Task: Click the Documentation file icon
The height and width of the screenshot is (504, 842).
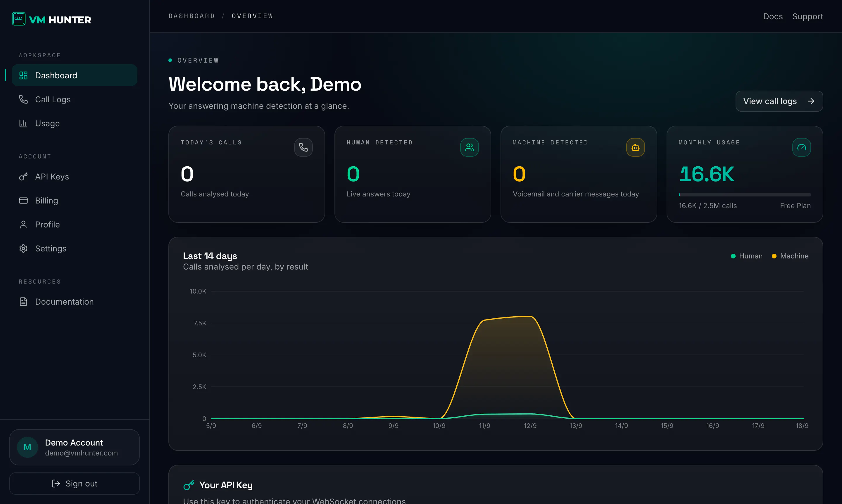Action: pyautogui.click(x=23, y=302)
